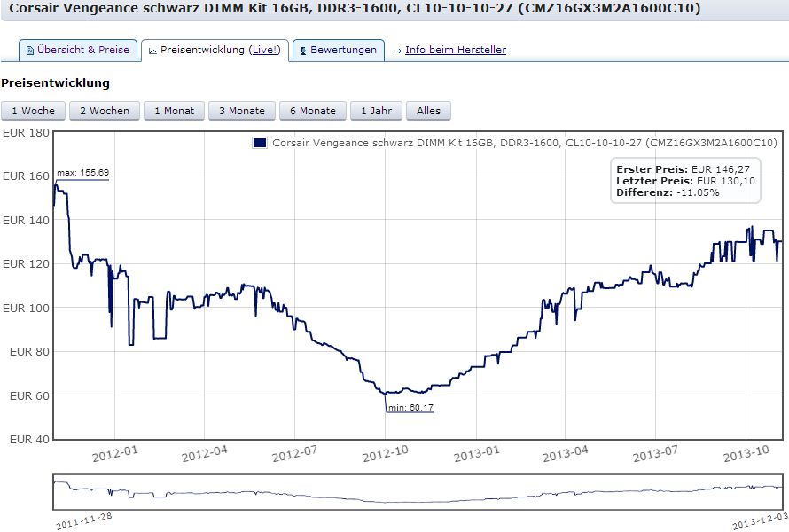Screen dimensions: 789x532
Task: Click the 2013-07 x-axis label
Action: tap(656, 454)
